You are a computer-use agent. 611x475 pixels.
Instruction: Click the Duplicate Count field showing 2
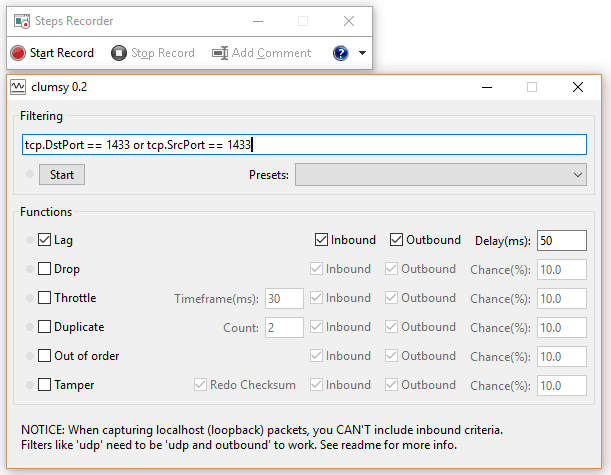tap(284, 327)
